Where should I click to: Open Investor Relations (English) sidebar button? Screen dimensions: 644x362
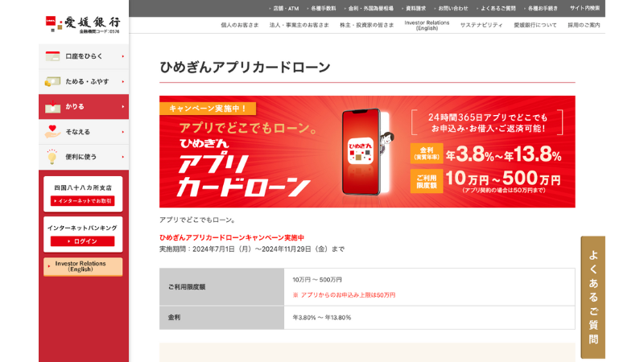pyautogui.click(x=83, y=266)
